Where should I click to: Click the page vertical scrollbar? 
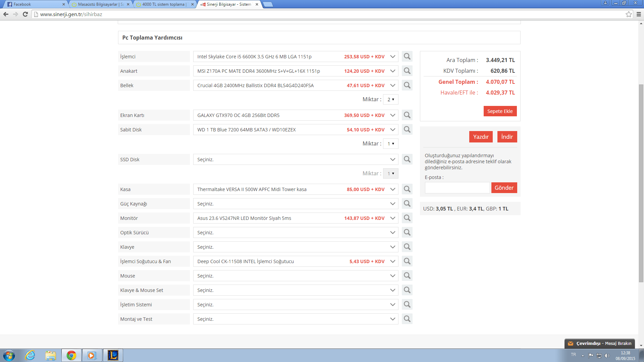pyautogui.click(x=641, y=183)
